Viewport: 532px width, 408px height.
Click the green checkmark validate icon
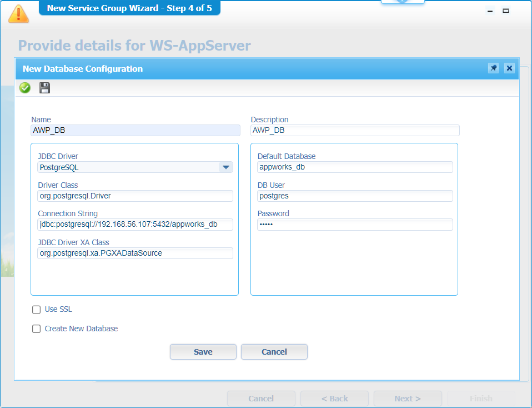pos(25,88)
